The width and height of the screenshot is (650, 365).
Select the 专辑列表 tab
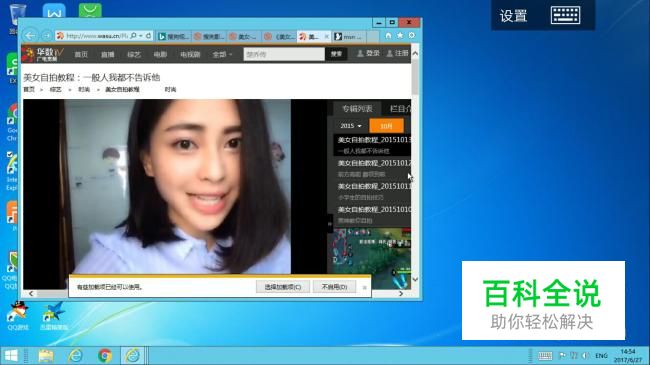[357, 109]
